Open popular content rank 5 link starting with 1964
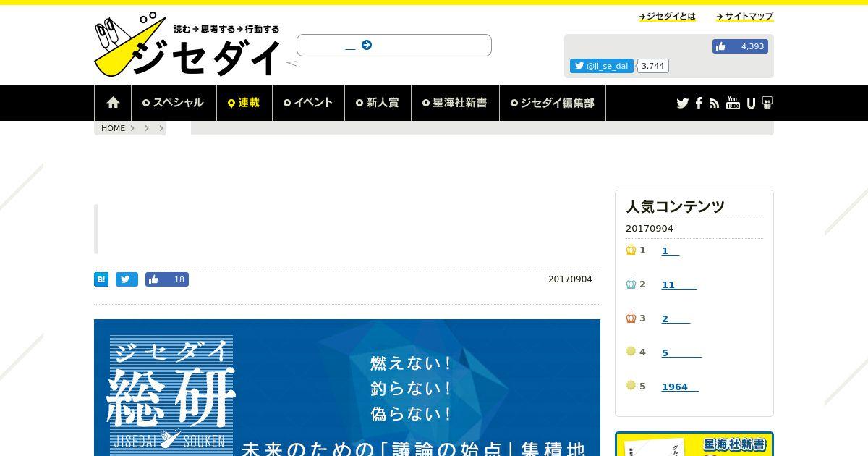868x456 pixels. (x=680, y=387)
